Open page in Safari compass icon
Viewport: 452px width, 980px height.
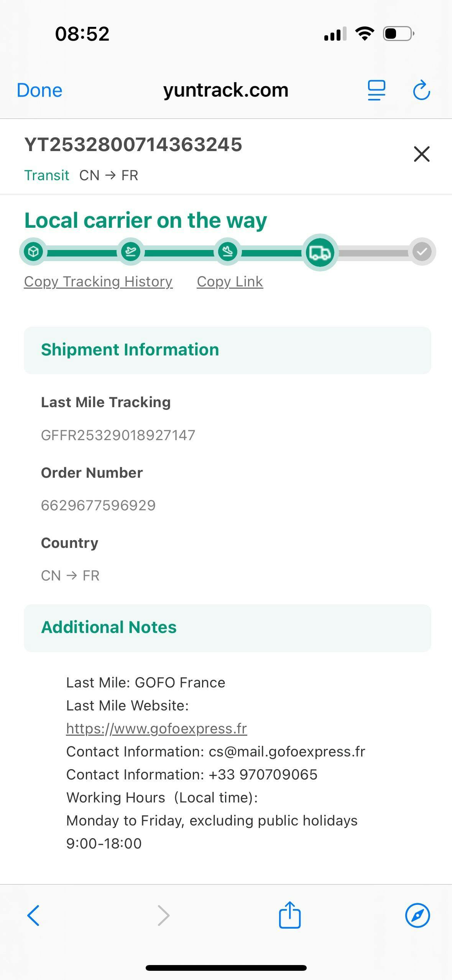[x=417, y=915]
